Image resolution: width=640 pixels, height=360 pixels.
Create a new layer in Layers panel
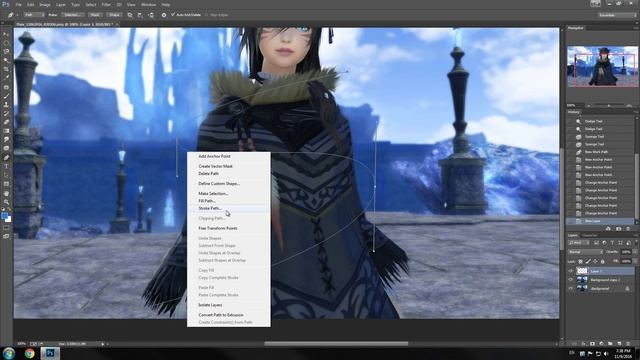[619, 344]
